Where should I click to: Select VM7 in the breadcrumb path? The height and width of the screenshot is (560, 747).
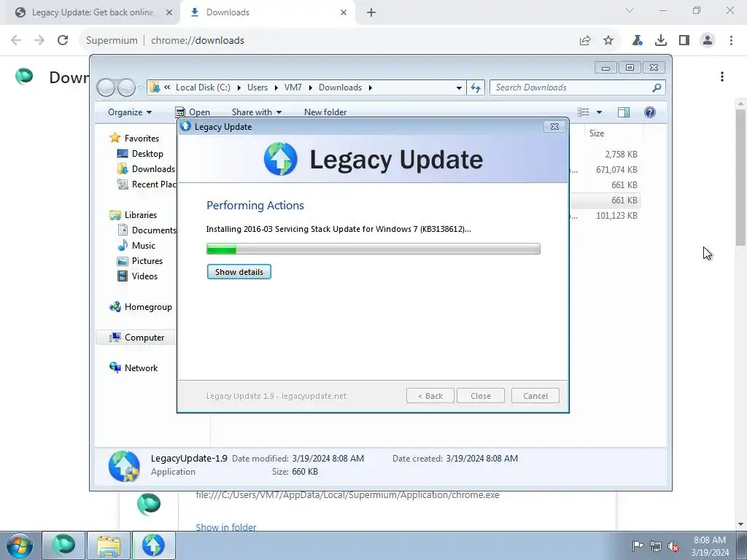(293, 87)
